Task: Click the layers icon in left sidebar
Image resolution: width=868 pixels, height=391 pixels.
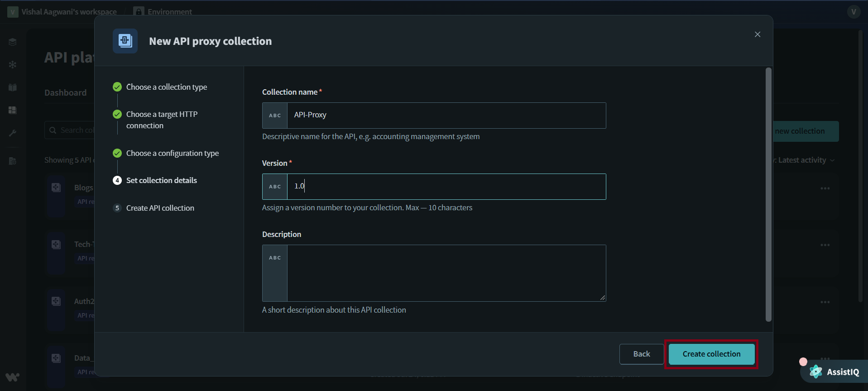Action: (13, 42)
